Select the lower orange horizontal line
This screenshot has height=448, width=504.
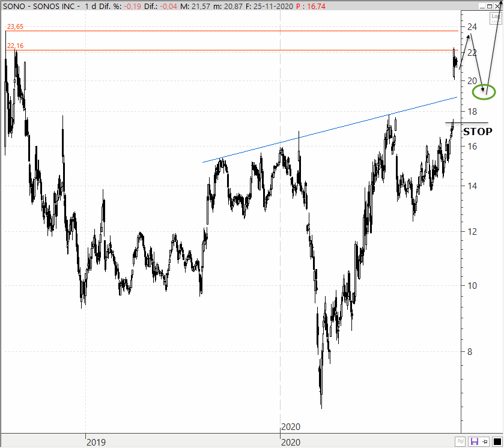click(231, 50)
